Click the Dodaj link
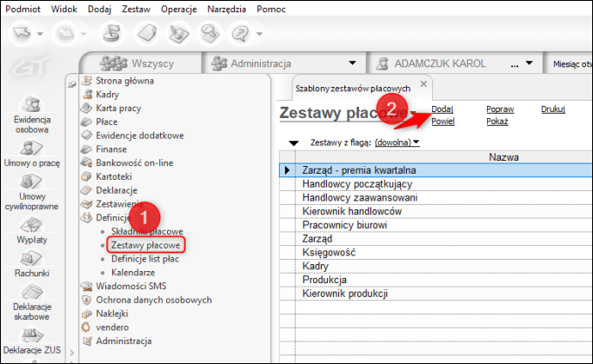 click(442, 109)
